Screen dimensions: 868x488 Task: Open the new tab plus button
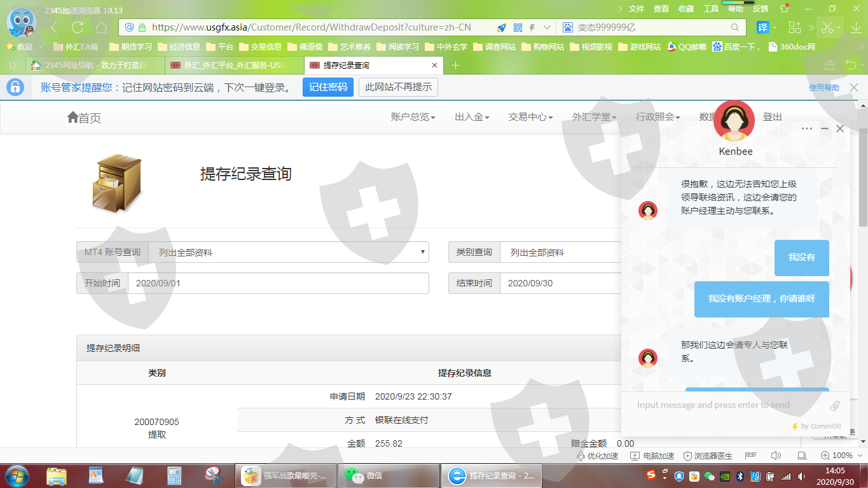pyautogui.click(x=455, y=66)
